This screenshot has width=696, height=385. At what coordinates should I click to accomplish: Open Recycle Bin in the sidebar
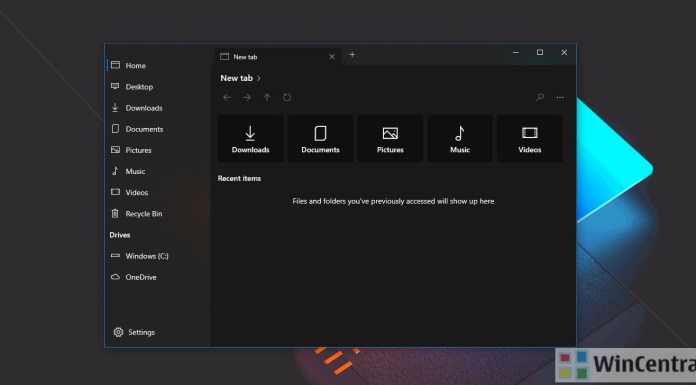pos(158,214)
